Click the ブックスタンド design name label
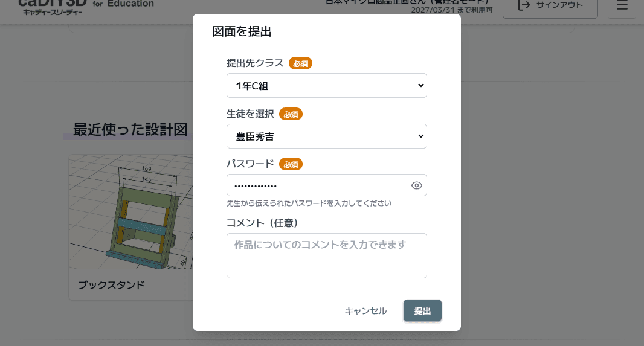The width and height of the screenshot is (644, 346). pos(111,284)
